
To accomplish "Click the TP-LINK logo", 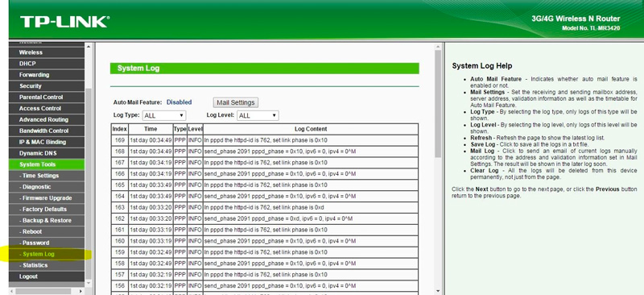I will tap(64, 22).
